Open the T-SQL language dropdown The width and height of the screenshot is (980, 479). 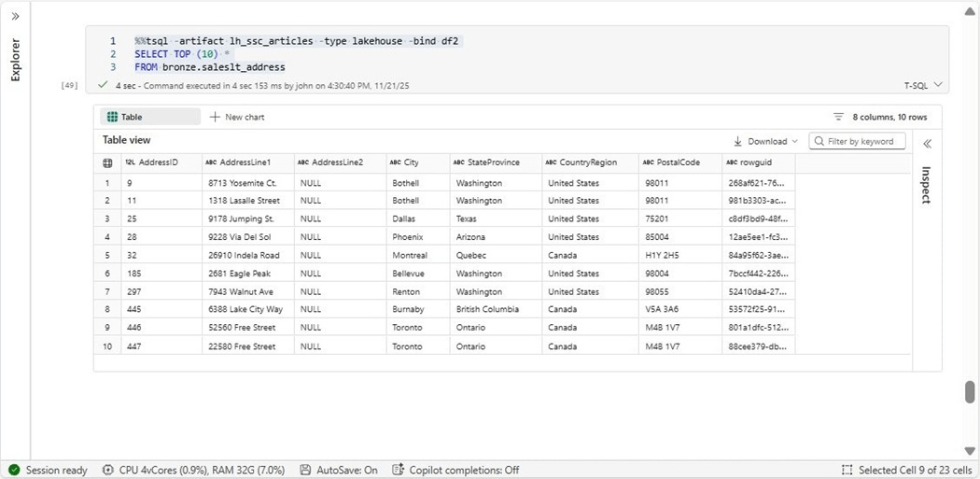924,85
